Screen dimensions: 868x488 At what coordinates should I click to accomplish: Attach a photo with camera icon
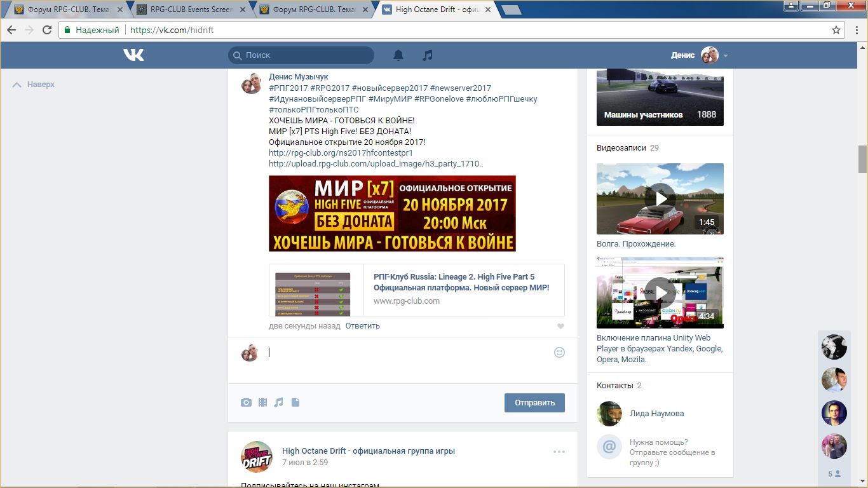[246, 402]
